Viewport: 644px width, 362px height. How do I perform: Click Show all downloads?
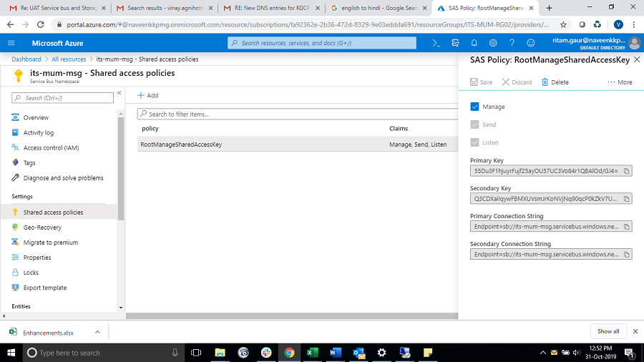tap(608, 331)
